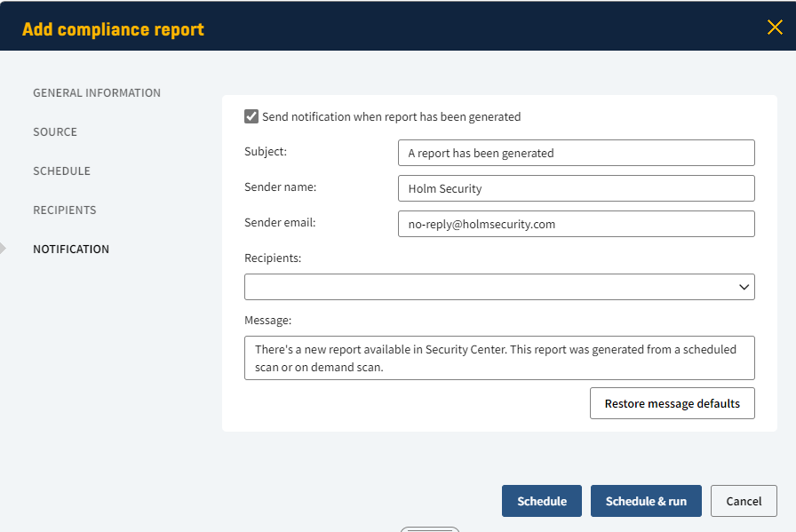
Task: Open the Schedule step in the left sidebar
Action: pos(61,171)
